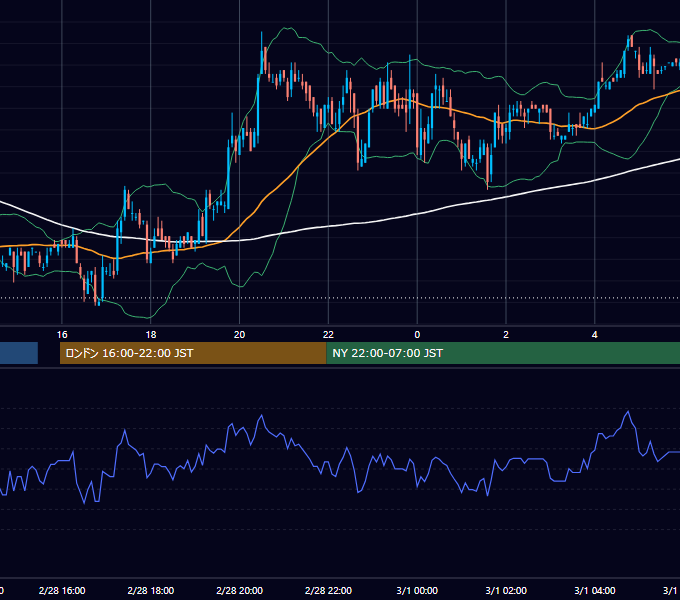Screen dimensions: 680x600
Task: Click the 3/1 04:00 date label
Action: (x=595, y=590)
